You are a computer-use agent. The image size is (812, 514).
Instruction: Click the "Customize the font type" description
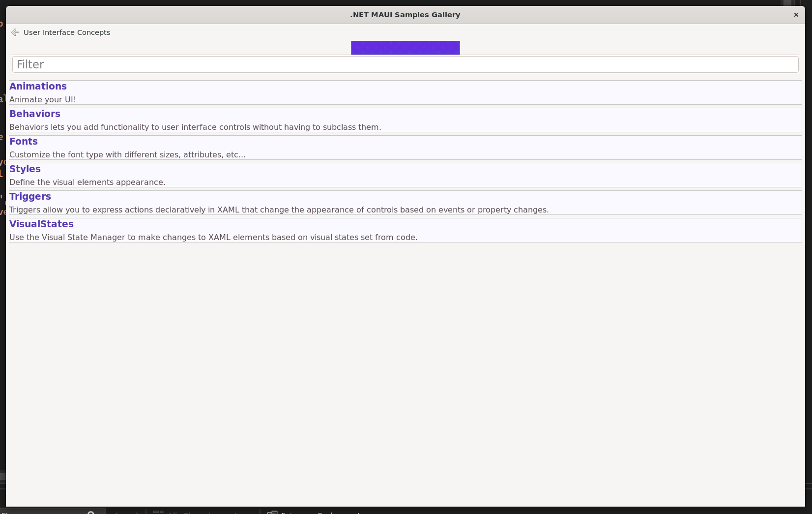[x=127, y=154]
